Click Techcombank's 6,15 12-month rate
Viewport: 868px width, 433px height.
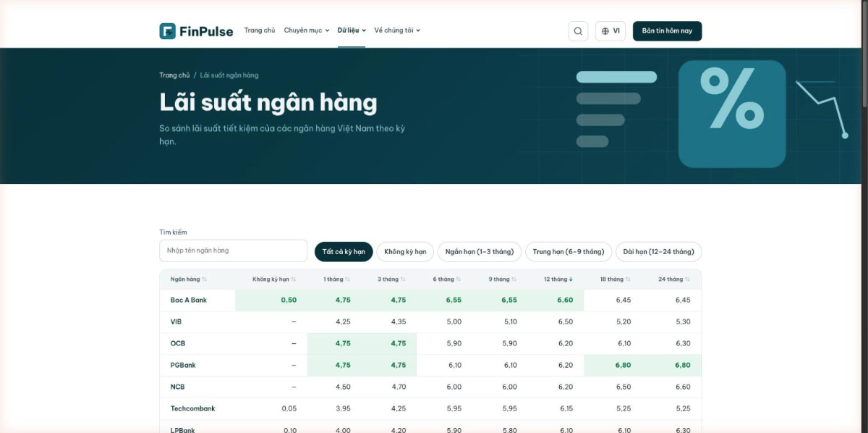click(x=566, y=408)
